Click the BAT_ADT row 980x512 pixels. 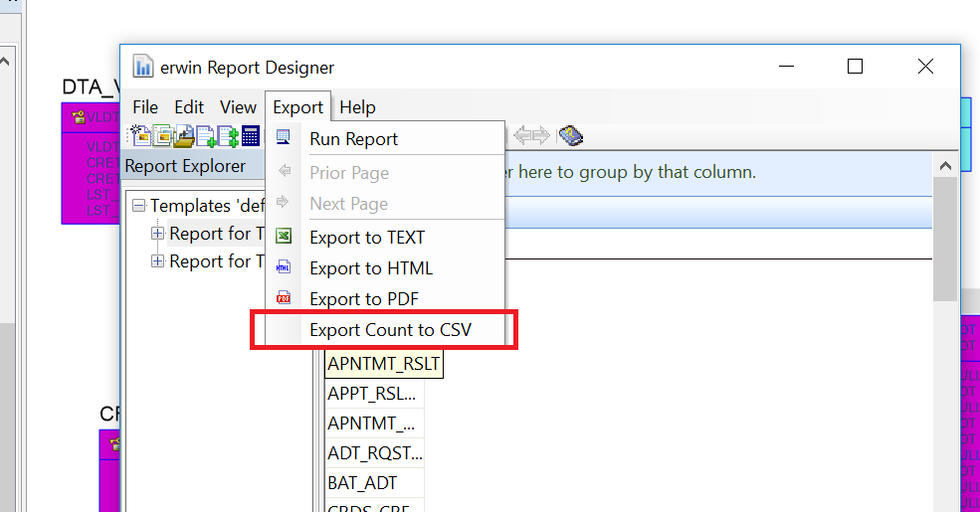click(374, 482)
